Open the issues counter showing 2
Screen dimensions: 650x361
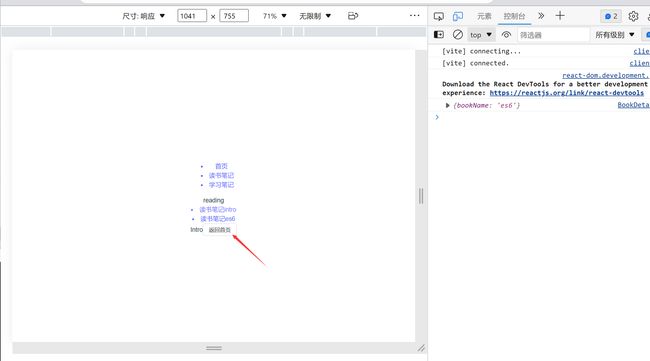(611, 16)
